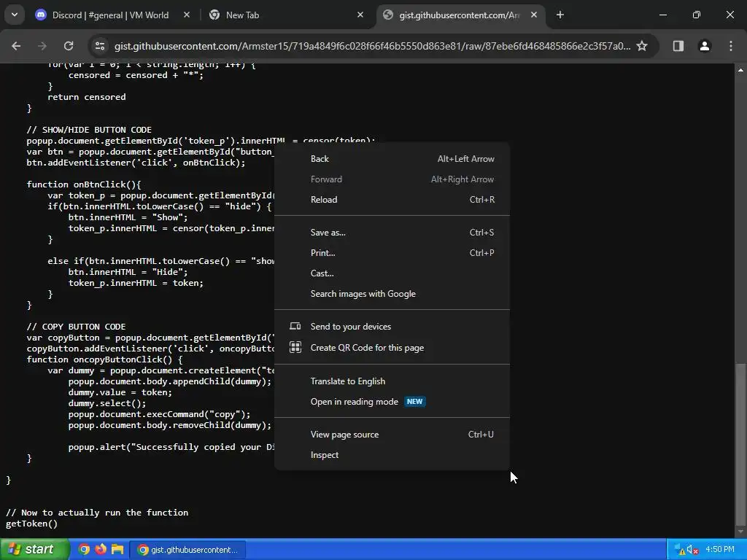Reload page using toolbar reload icon
Viewport: 747px width, 560px height.
point(69,46)
